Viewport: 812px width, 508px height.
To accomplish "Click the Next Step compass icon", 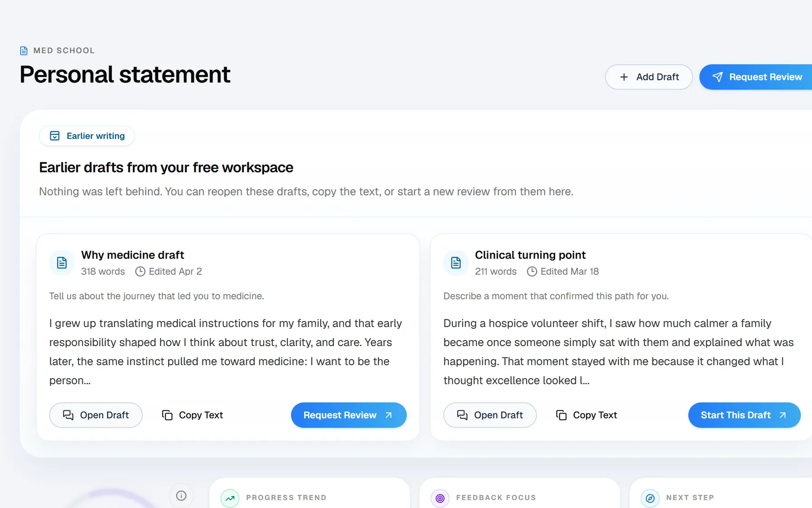I will (x=650, y=498).
